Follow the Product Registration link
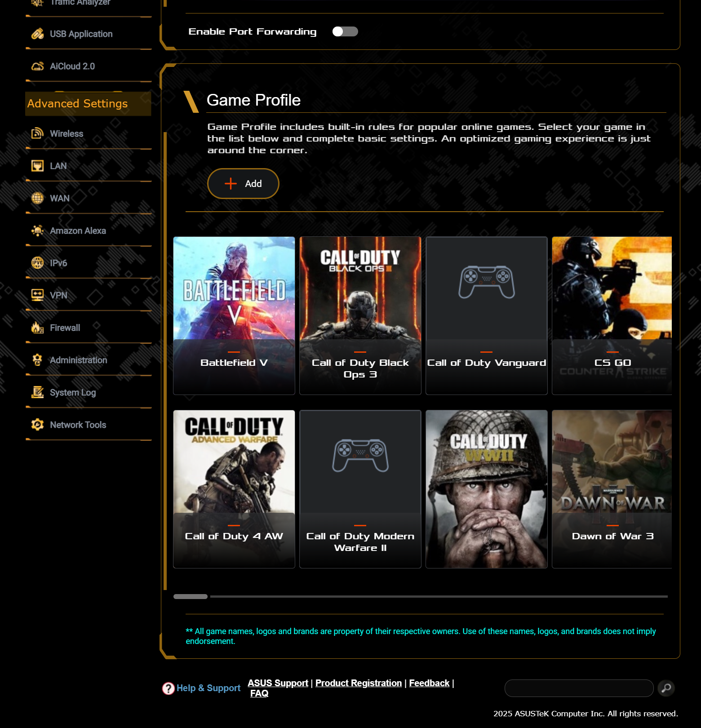Viewport: 701px width, 728px height. (x=359, y=683)
